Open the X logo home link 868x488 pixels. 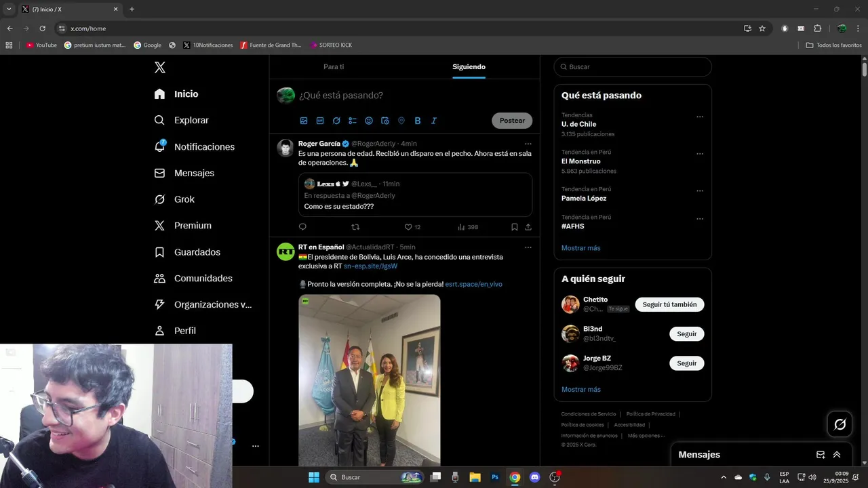(159, 67)
